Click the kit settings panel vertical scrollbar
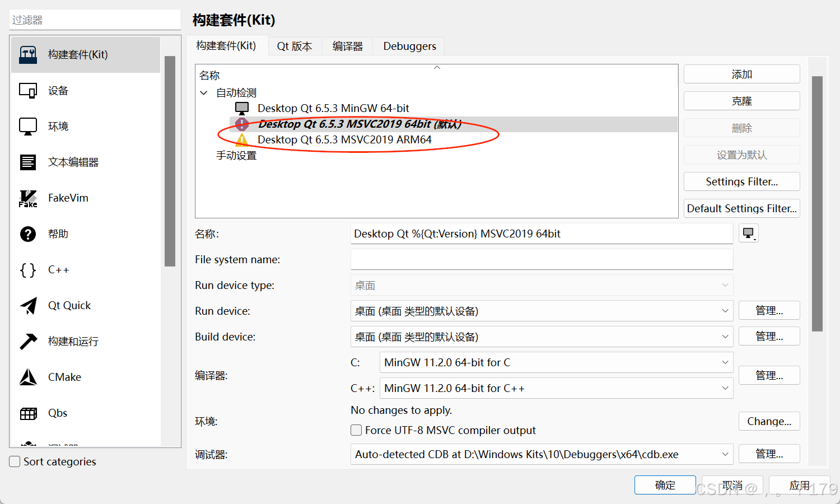The width and height of the screenshot is (840, 504). (817, 204)
